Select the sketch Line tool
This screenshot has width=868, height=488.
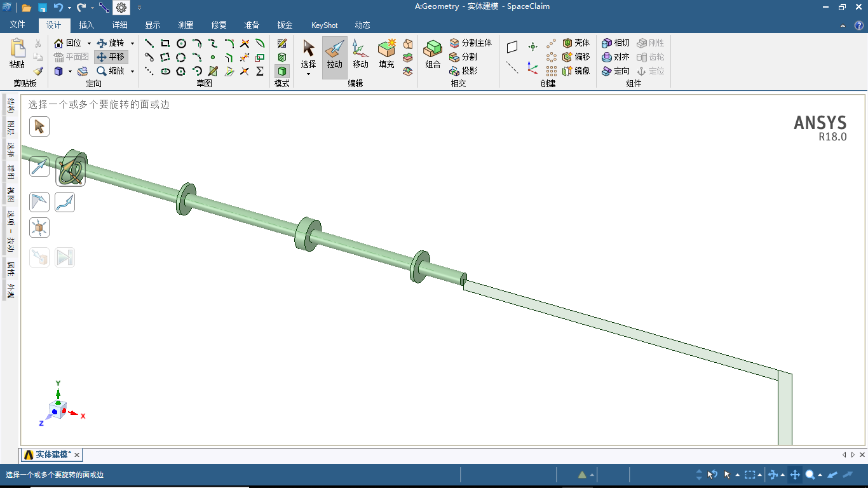(x=149, y=43)
